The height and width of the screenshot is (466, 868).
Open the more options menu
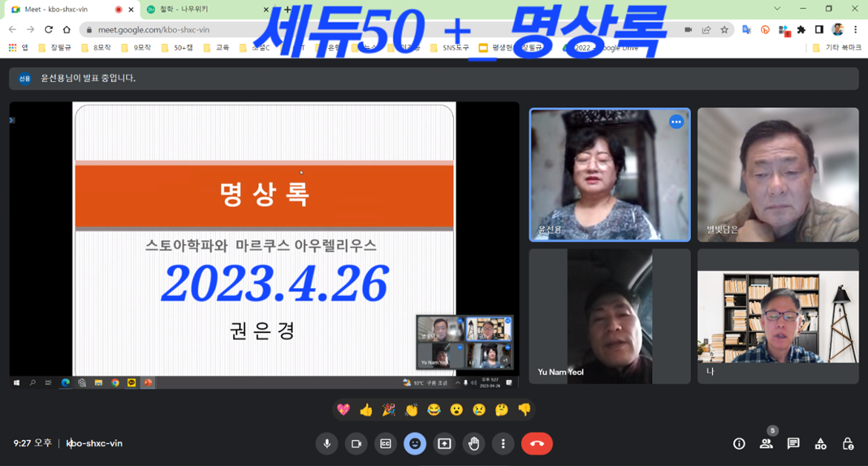coord(503,443)
